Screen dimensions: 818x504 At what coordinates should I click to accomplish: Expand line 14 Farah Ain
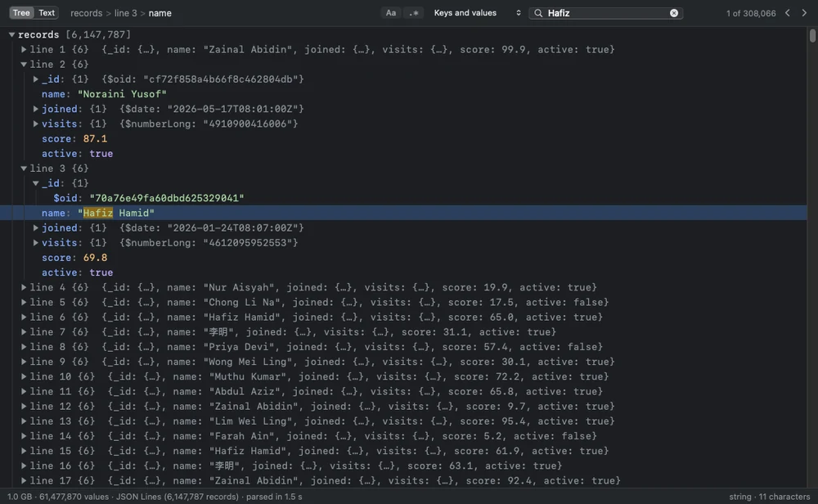click(24, 436)
